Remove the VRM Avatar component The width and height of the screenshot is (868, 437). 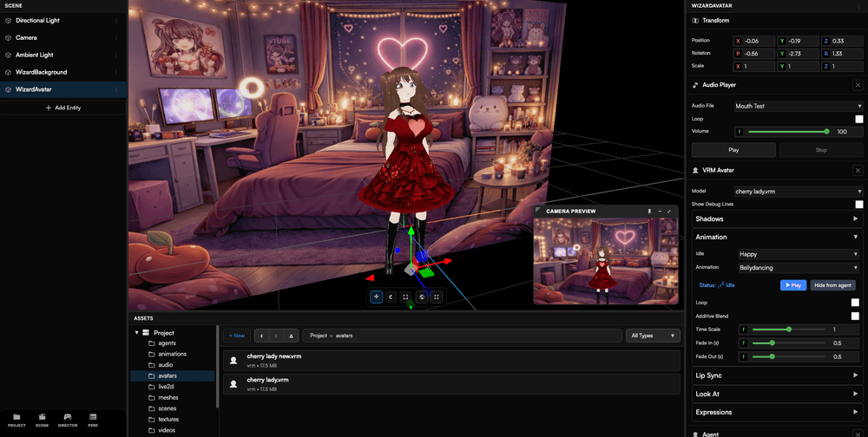(x=858, y=170)
